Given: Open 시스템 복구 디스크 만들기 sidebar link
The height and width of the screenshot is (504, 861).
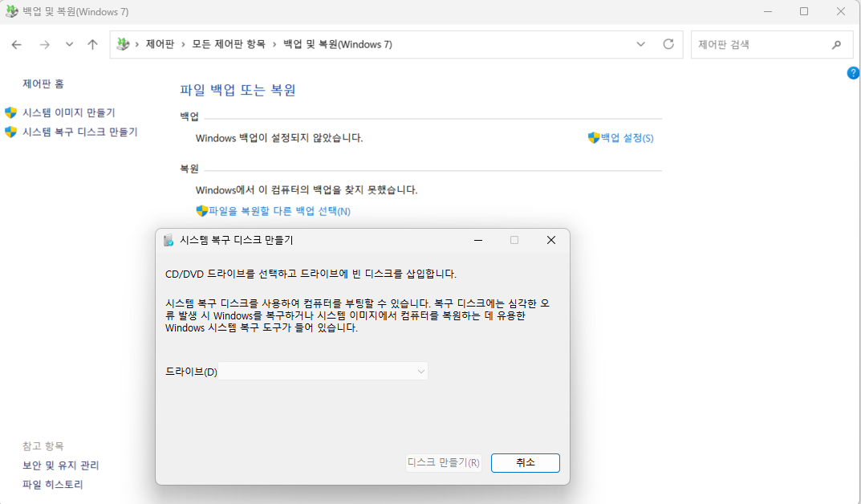Looking at the screenshot, I should pyautogui.click(x=80, y=132).
